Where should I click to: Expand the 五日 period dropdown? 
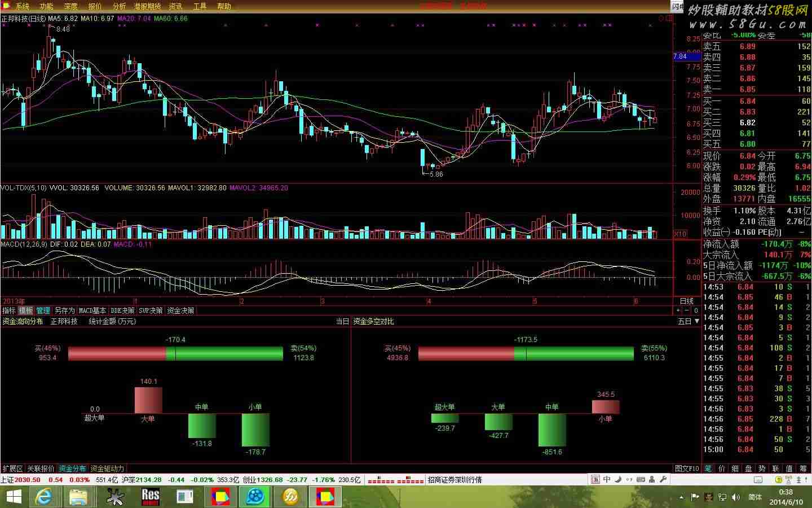[689, 321]
